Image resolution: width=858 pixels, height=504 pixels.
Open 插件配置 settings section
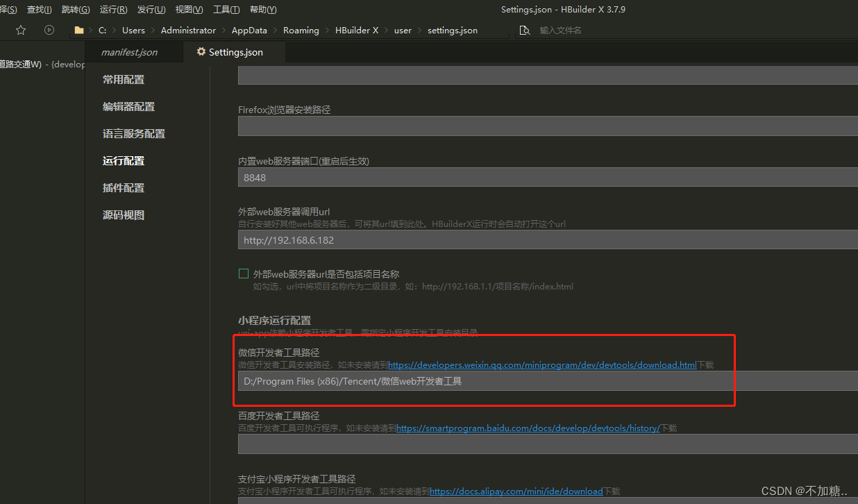pos(124,188)
